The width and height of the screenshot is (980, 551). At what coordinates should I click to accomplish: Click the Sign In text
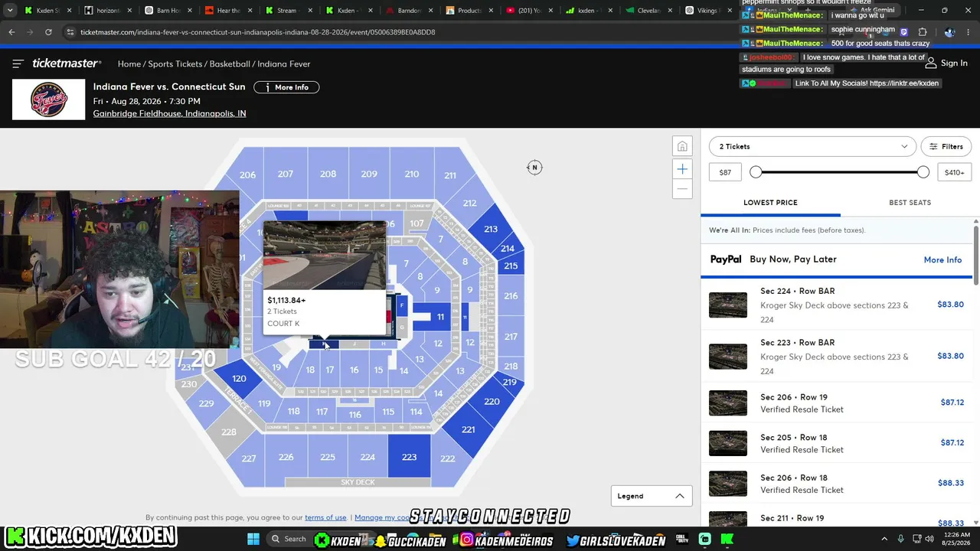tap(954, 63)
